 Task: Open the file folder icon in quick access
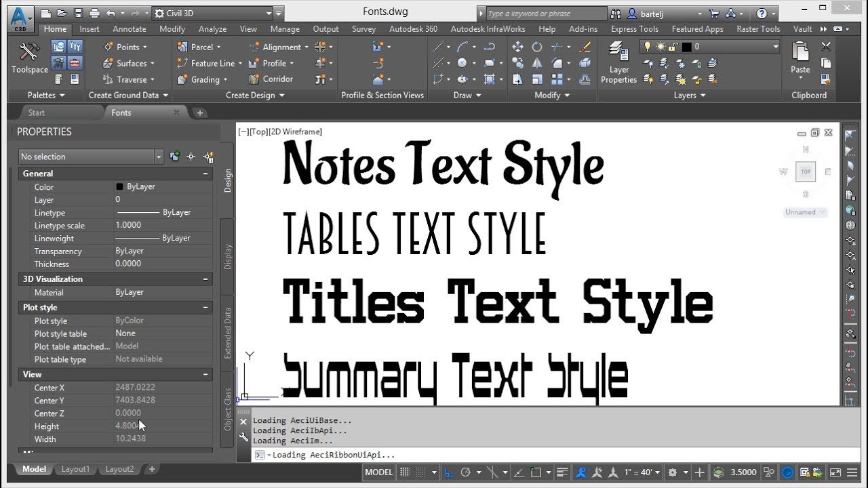click(61, 13)
